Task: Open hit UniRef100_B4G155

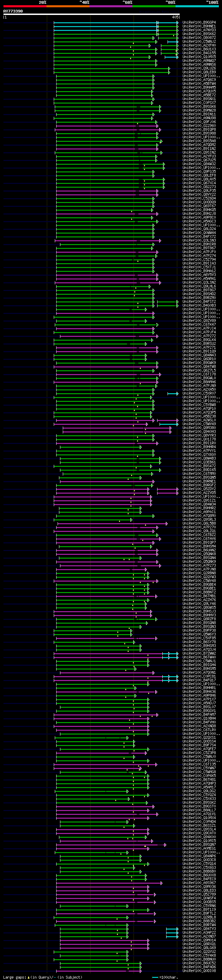Action: coord(199,53)
